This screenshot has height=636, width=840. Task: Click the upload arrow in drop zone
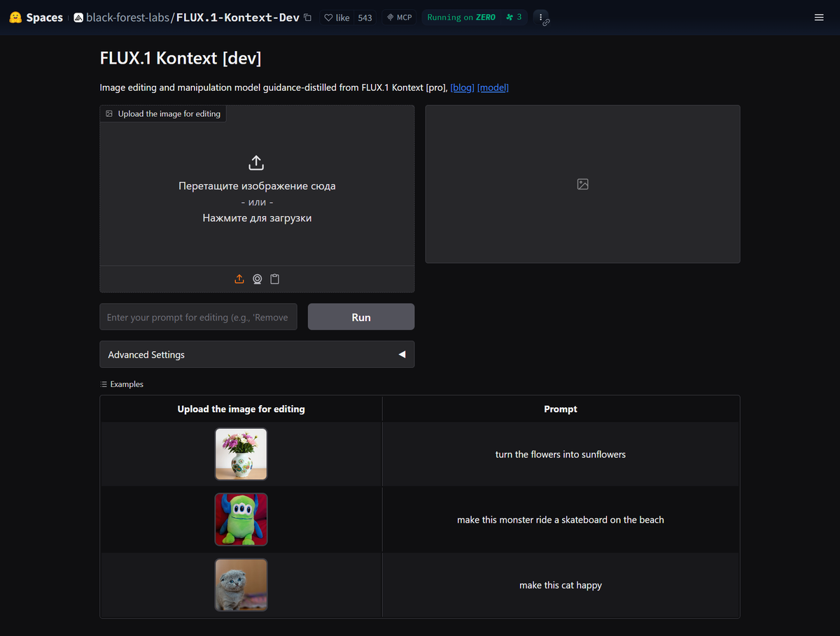point(256,163)
